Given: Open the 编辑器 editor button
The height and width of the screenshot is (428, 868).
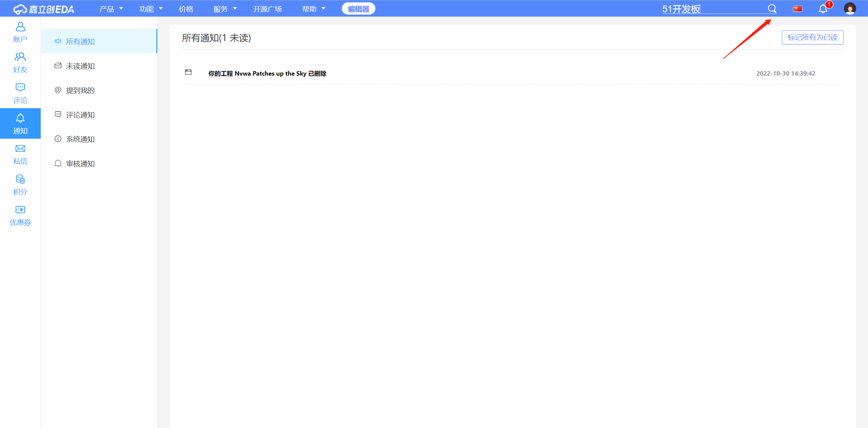Looking at the screenshot, I should pyautogui.click(x=358, y=9).
